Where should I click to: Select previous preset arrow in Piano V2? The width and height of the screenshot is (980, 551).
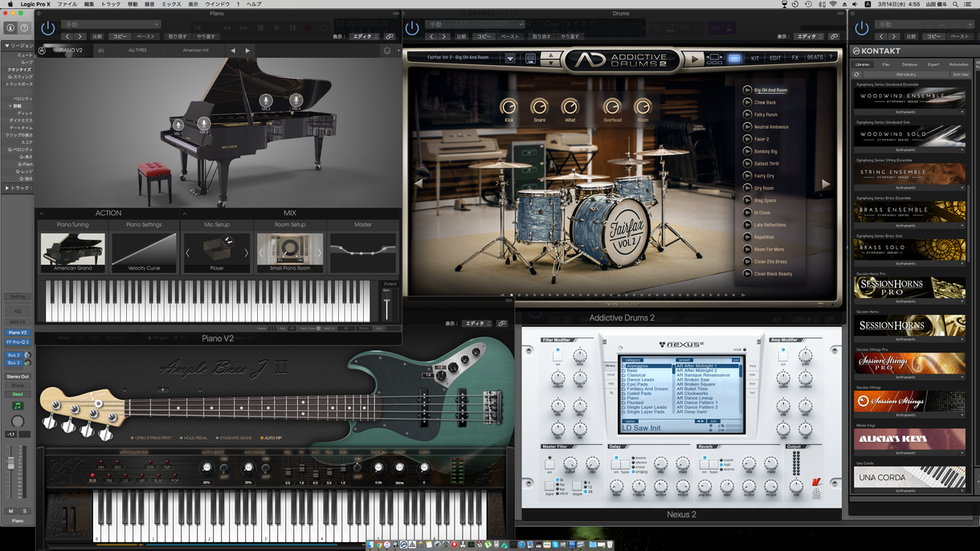click(x=233, y=51)
